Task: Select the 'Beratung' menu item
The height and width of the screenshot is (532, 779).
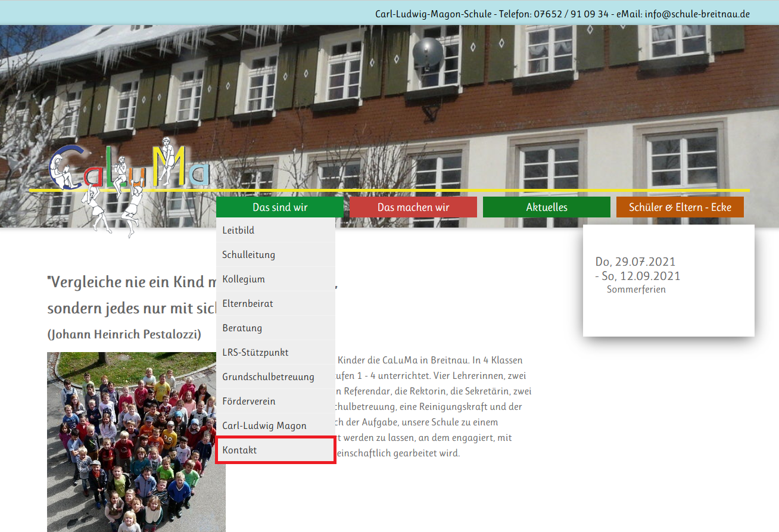Action: (242, 328)
